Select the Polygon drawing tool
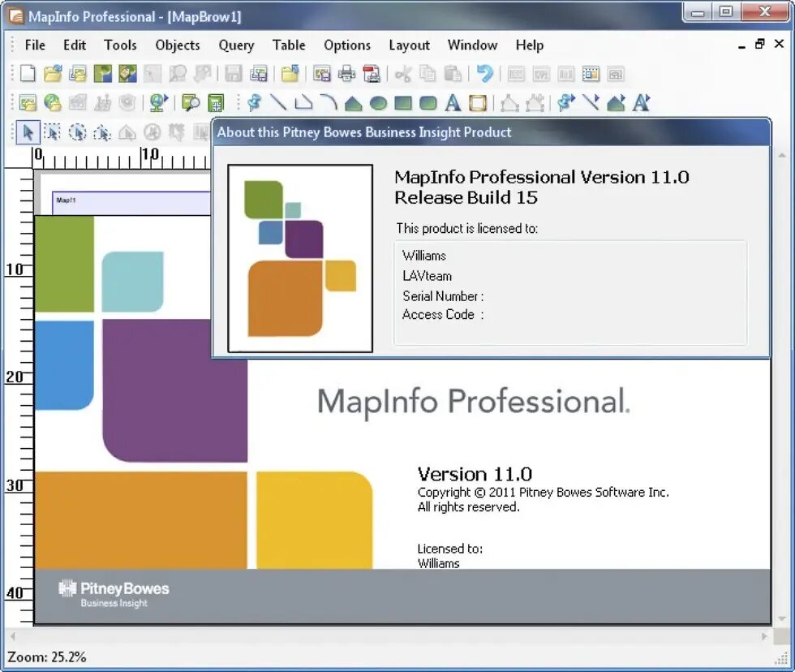Screen dimensions: 795x672 point(354,103)
